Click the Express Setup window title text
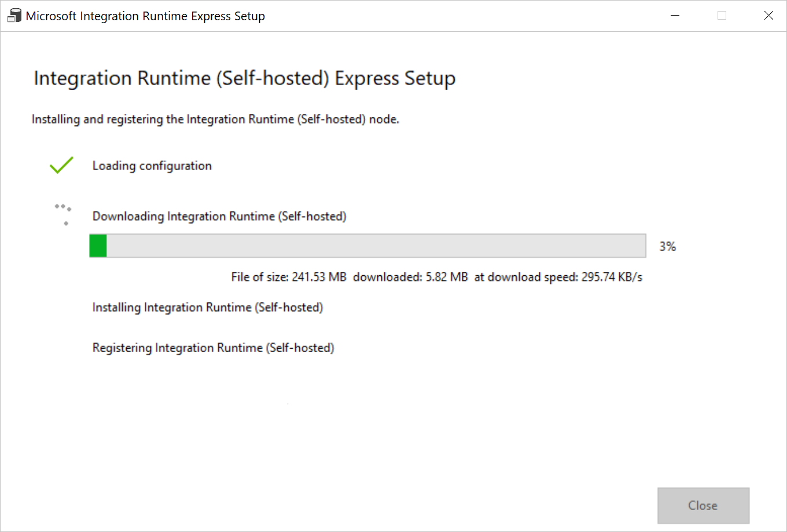This screenshot has width=787, height=532. pos(144,16)
